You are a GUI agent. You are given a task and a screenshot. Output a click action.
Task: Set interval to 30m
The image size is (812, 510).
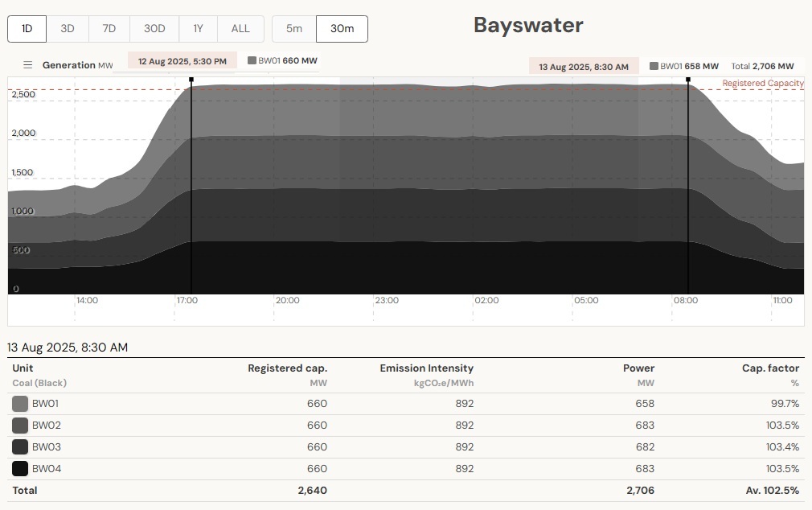(x=342, y=29)
